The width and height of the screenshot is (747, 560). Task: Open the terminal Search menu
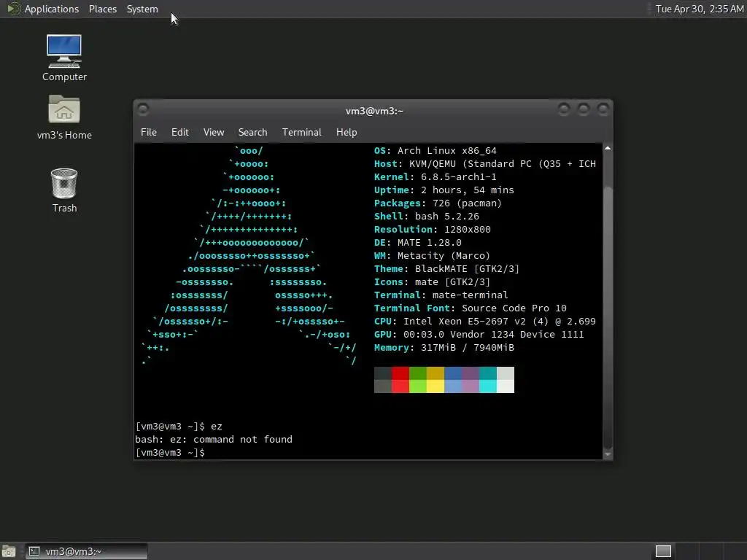click(252, 132)
